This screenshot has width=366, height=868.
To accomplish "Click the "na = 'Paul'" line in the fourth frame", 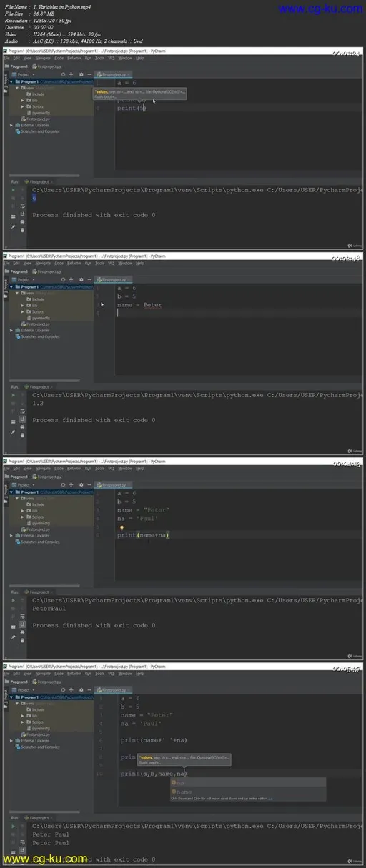I will (142, 723).
